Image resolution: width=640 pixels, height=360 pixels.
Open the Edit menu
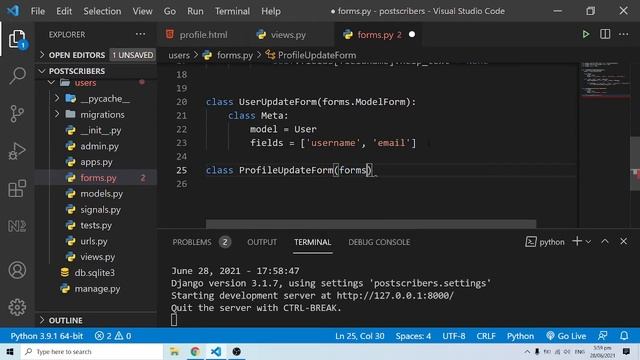click(x=64, y=11)
